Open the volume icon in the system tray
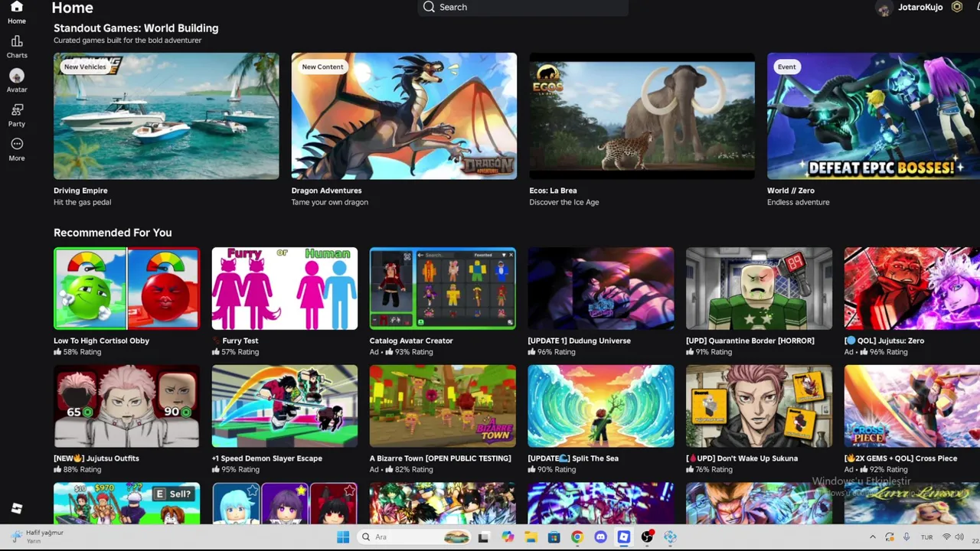Screen dimensions: 980x551 pyautogui.click(x=959, y=537)
